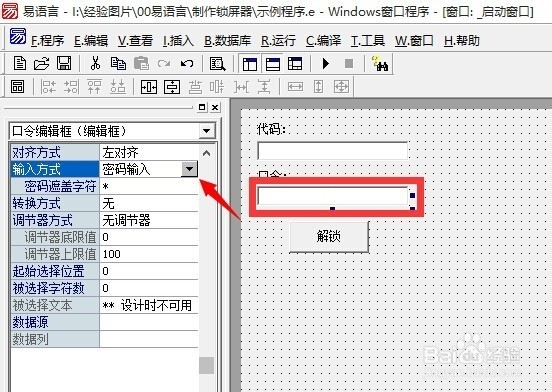Click the Redo arrow icon
Screen dimensions: 552x392
coord(164,64)
